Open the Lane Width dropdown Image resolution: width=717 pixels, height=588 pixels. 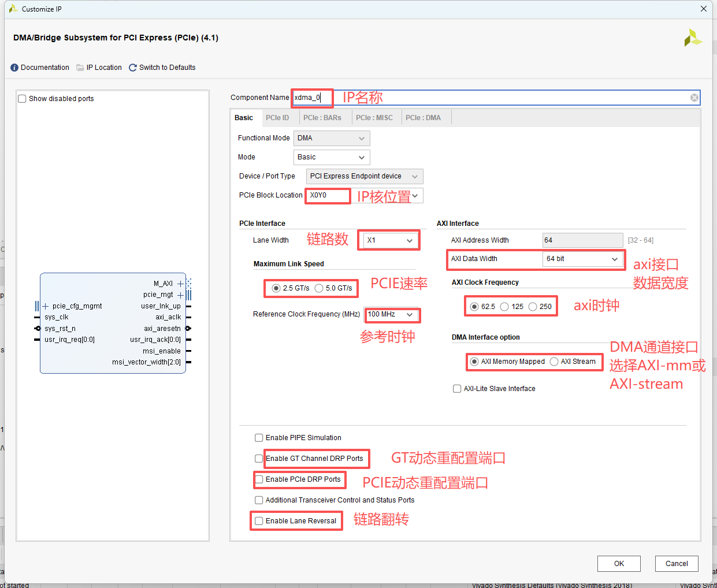tap(391, 240)
